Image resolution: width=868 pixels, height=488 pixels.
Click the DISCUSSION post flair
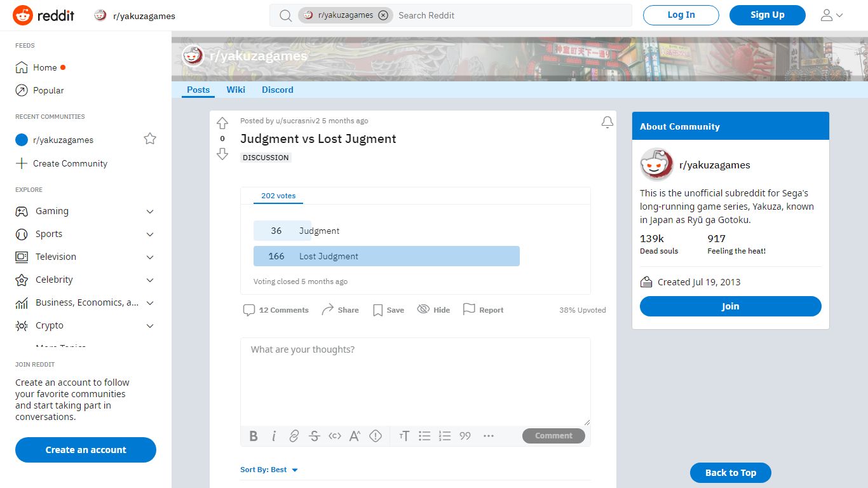tap(266, 158)
